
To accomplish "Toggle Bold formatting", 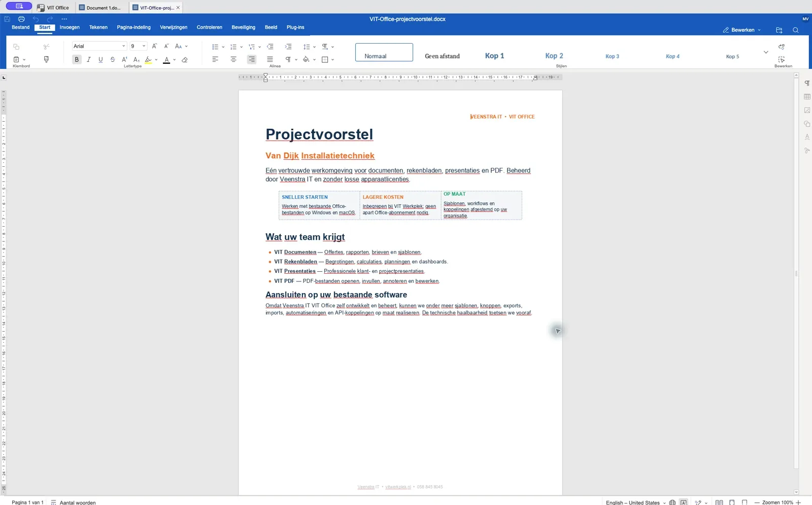I will pyautogui.click(x=77, y=60).
